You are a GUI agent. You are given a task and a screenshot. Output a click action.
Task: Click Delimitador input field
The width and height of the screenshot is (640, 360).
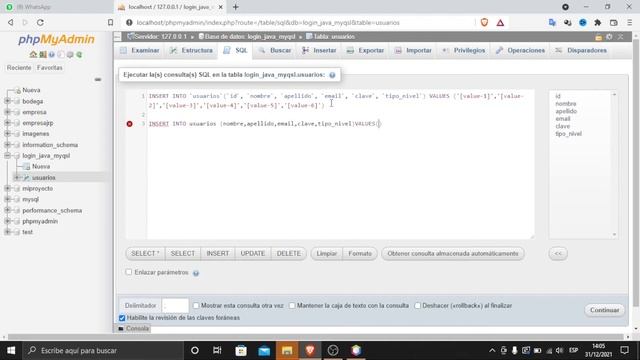click(175, 306)
